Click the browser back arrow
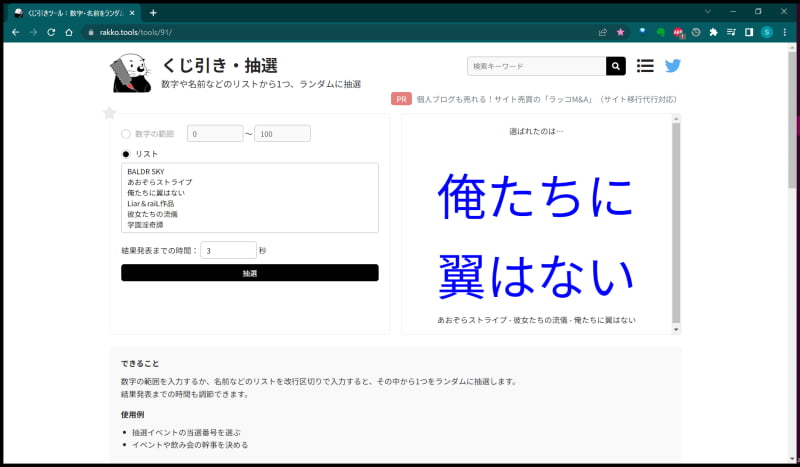Viewport: 800px width, 467px height. click(15, 32)
